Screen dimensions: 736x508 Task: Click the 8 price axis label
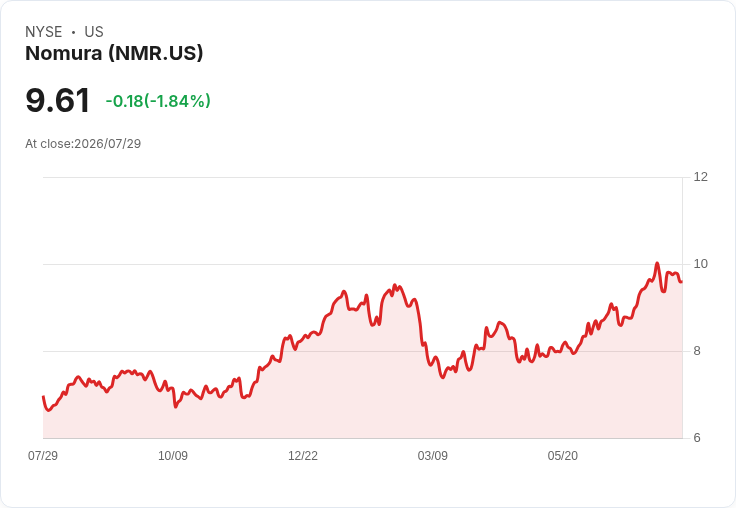point(697,351)
